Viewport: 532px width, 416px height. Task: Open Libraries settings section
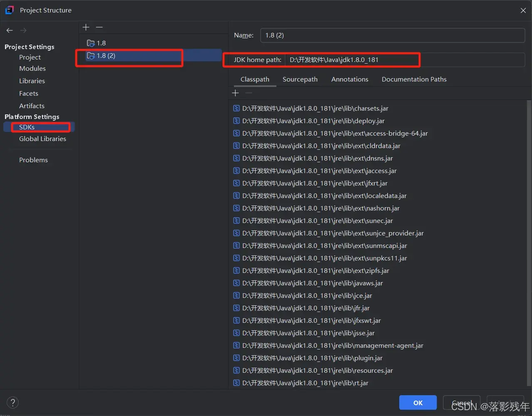click(x=32, y=81)
